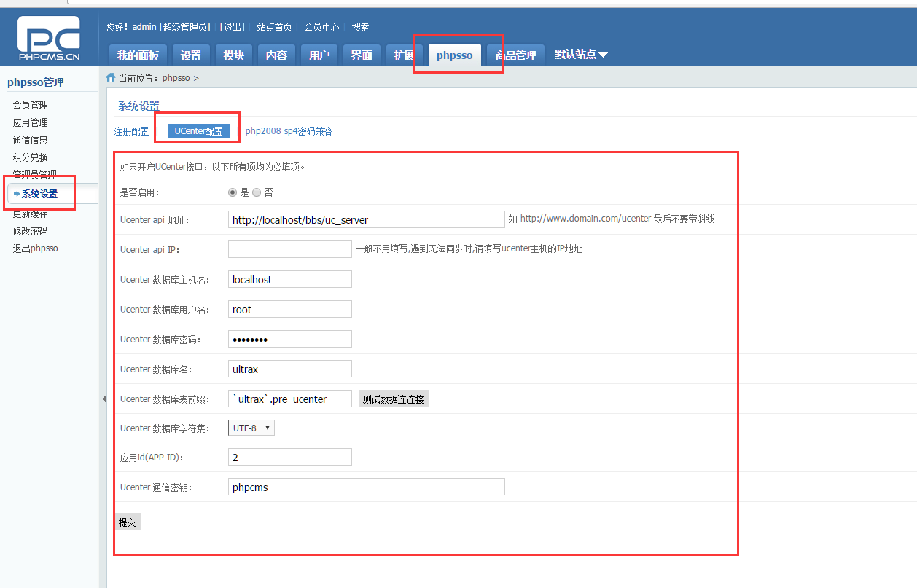The width and height of the screenshot is (917, 588).
Task: Click the Ucenter api 地址 input field
Action: [x=366, y=219]
